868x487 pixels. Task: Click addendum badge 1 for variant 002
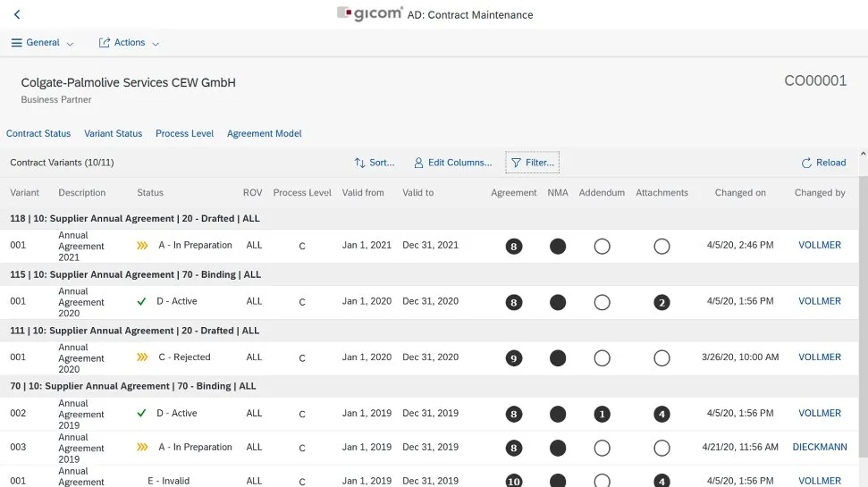point(602,414)
